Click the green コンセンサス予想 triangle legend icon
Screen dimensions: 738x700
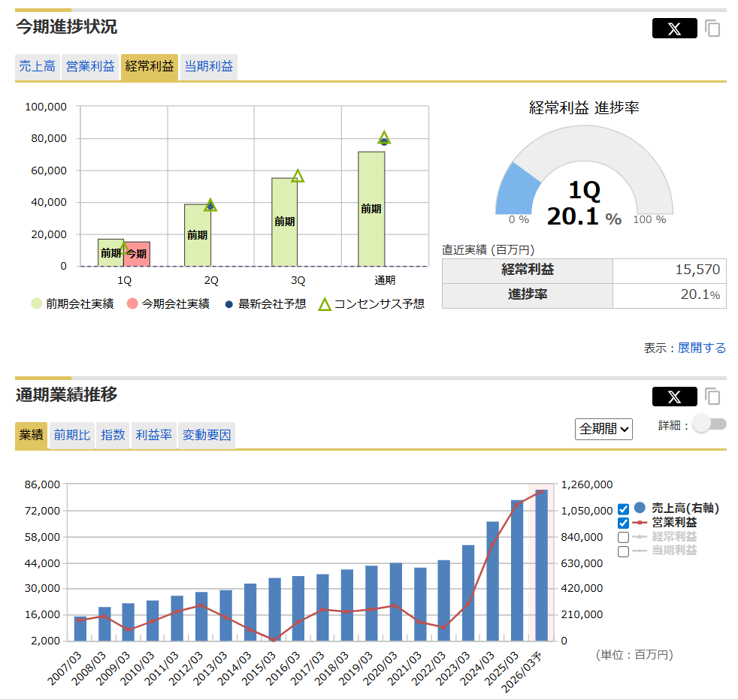point(325,304)
